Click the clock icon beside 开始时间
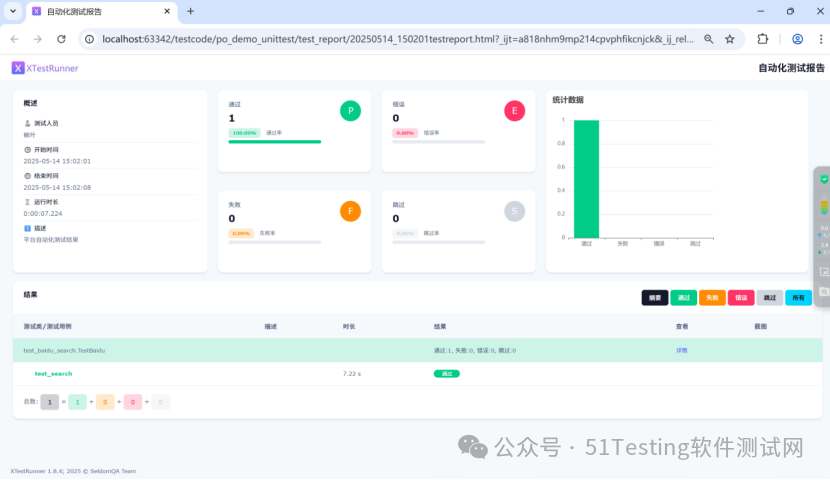830x480 pixels. click(28, 150)
